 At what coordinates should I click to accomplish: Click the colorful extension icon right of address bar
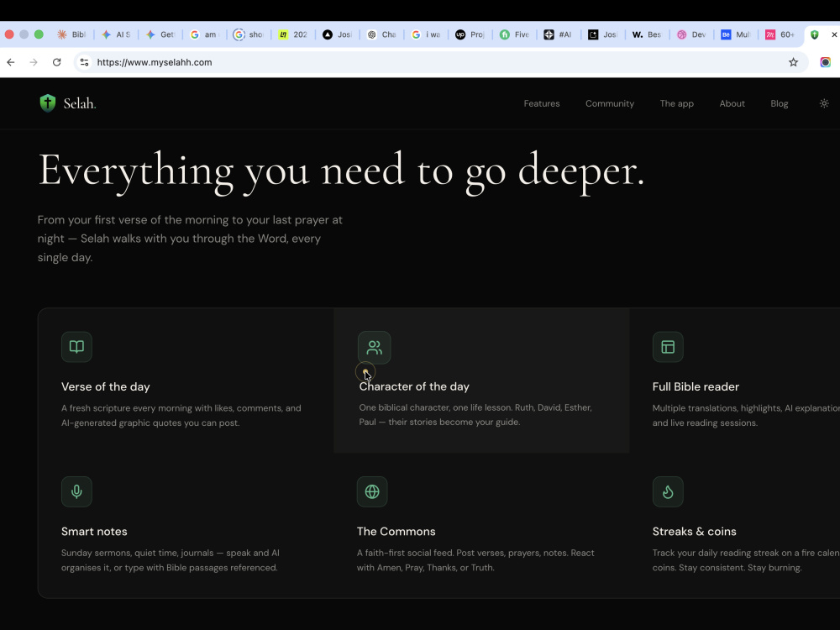[825, 62]
